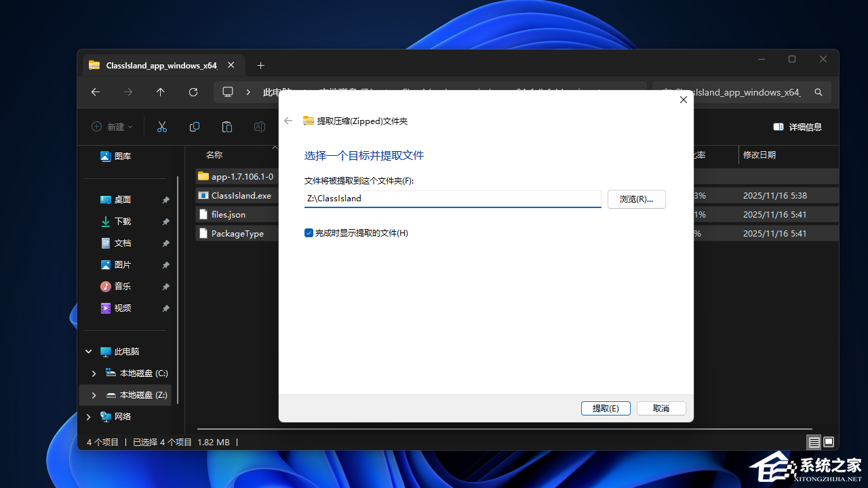Expand the 网络 tree node
This screenshot has width=868, height=488.
click(x=89, y=417)
